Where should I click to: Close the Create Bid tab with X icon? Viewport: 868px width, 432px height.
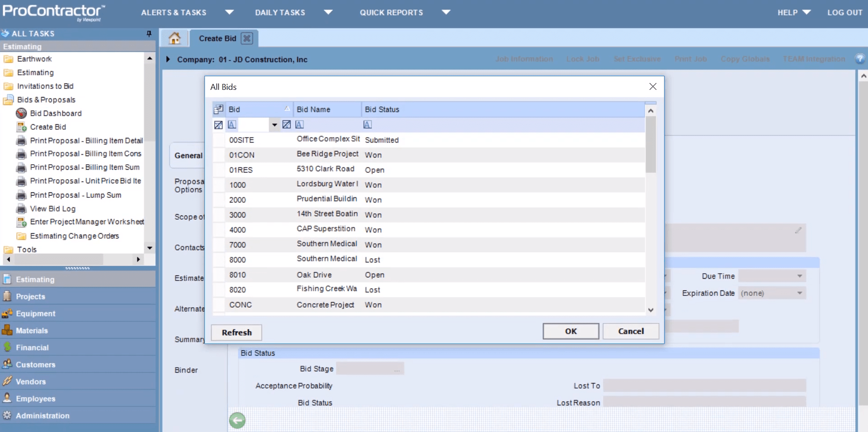click(247, 39)
